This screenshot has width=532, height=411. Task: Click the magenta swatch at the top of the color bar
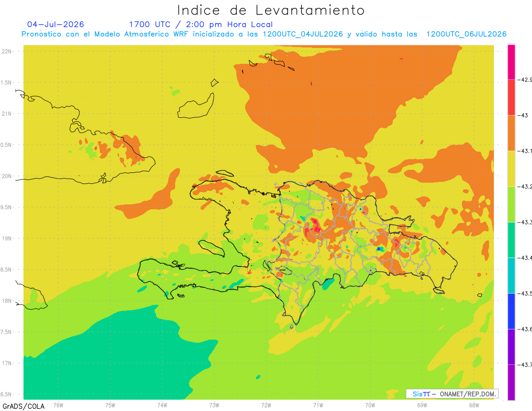[x=511, y=62]
